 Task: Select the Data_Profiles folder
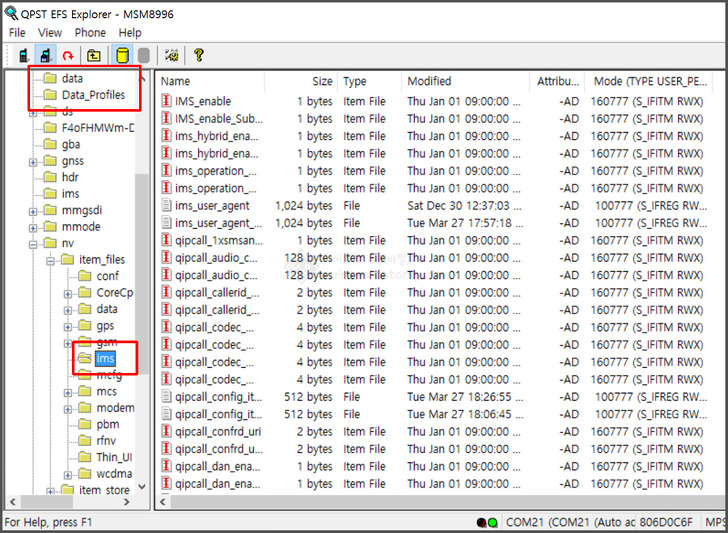[93, 95]
